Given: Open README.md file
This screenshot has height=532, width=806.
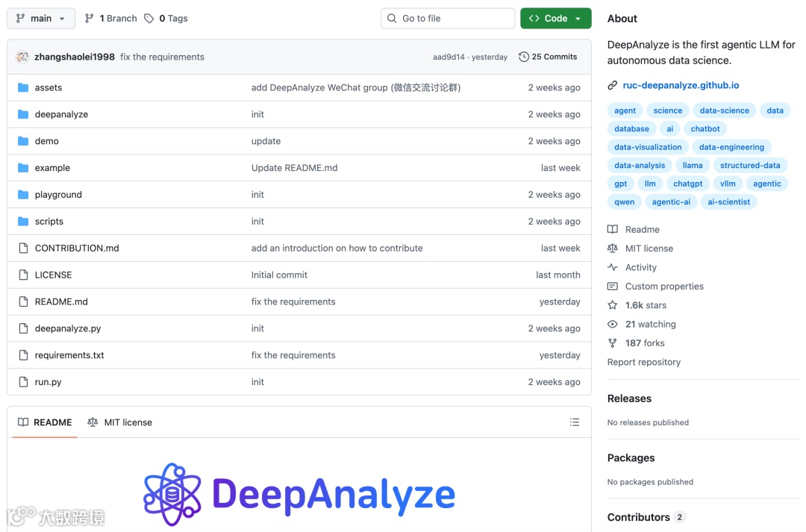Looking at the screenshot, I should tap(61, 301).
